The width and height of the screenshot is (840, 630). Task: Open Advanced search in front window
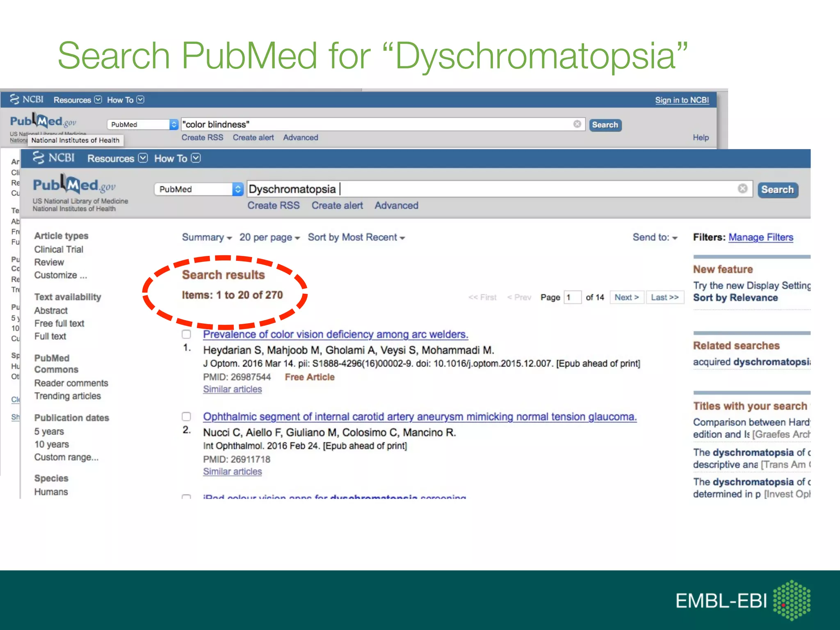click(x=397, y=205)
